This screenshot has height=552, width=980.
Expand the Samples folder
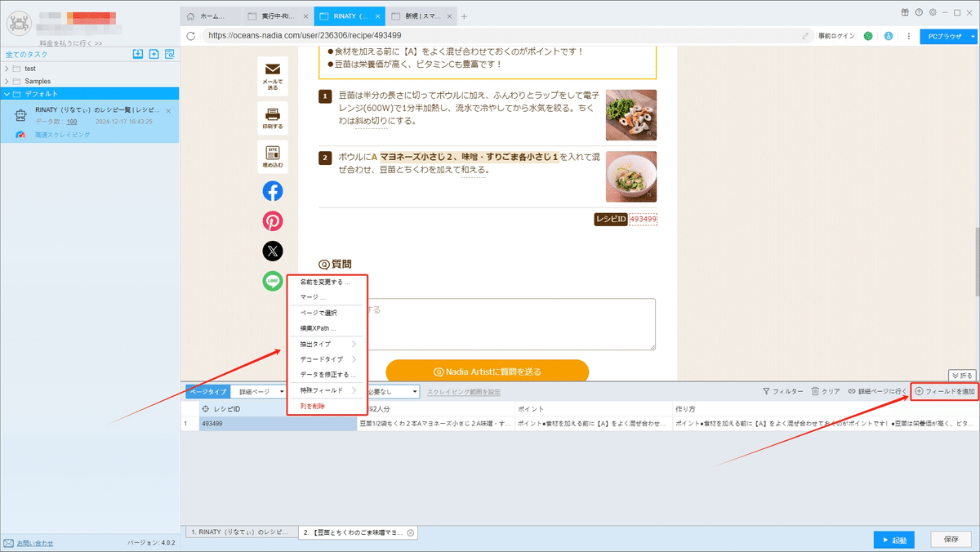pyautogui.click(x=7, y=81)
